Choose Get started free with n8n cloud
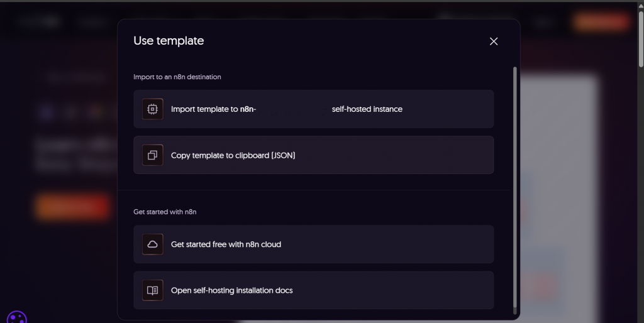The height and width of the screenshot is (323, 644). coord(313,244)
